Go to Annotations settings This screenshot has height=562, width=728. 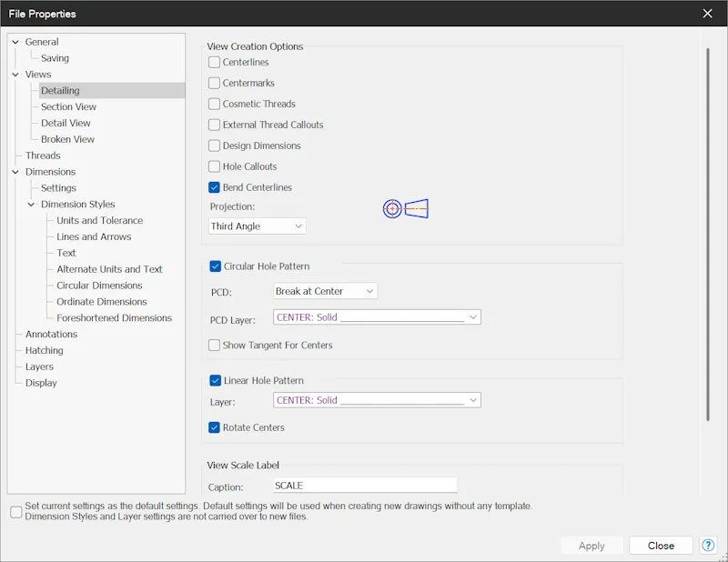coord(51,334)
